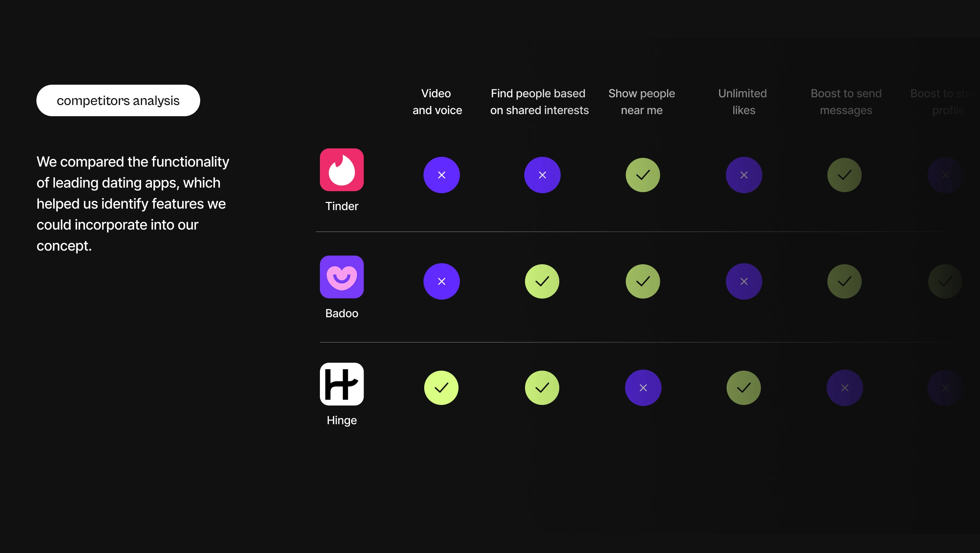This screenshot has width=980, height=553.
Task: Click Tinder's Video and voice cross icon
Action: (441, 175)
